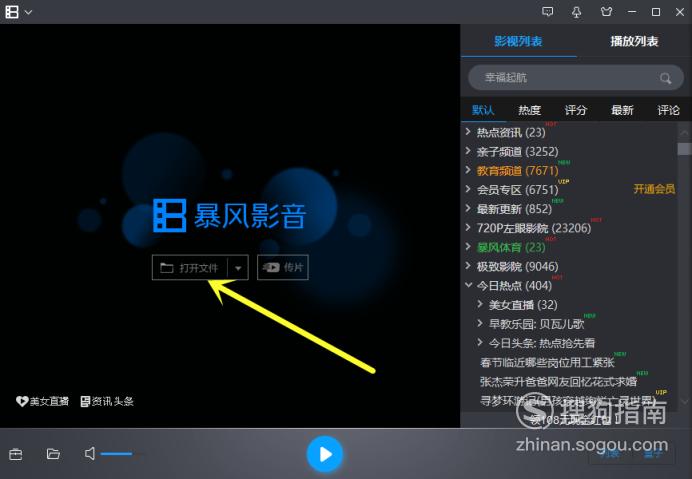Expand the 美女直播 (32) sub-item chevron
Image resolution: width=692 pixels, height=479 pixels.
[x=480, y=304]
